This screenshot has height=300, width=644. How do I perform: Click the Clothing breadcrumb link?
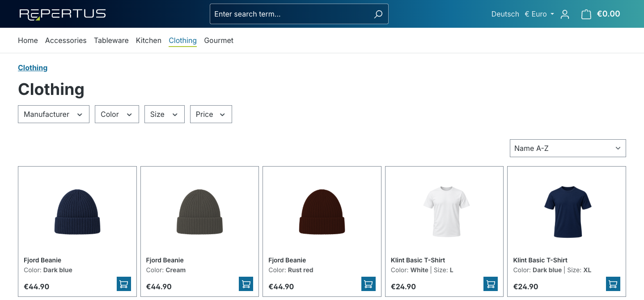pyautogui.click(x=33, y=68)
